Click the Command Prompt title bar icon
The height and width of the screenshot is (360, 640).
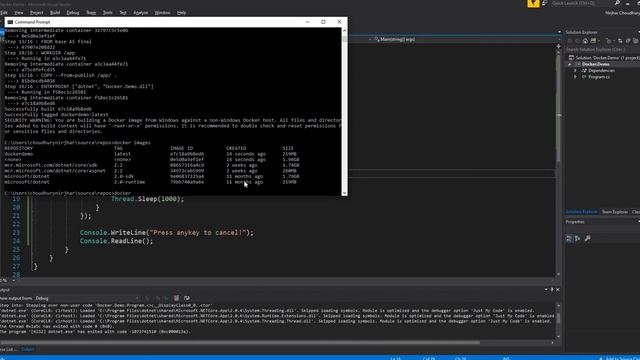click(10, 22)
